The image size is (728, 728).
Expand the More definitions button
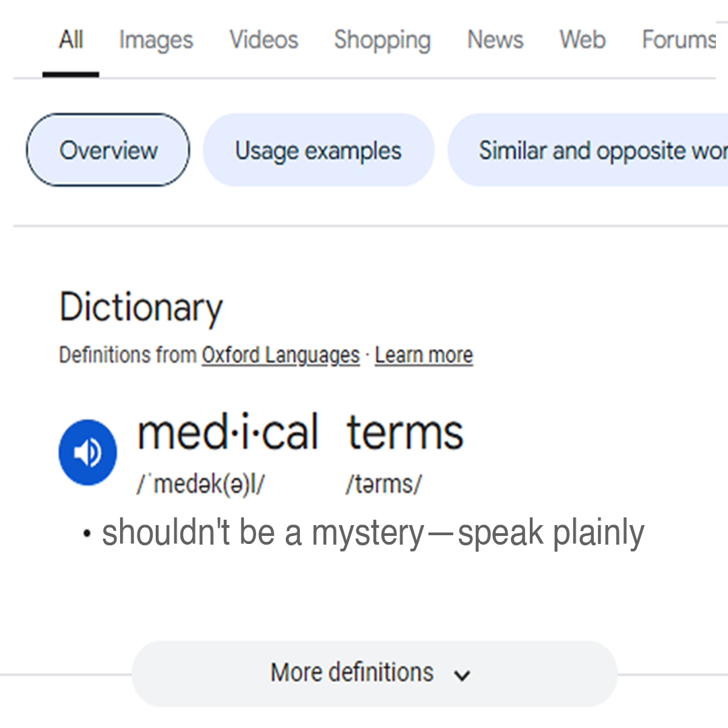pos(353,673)
